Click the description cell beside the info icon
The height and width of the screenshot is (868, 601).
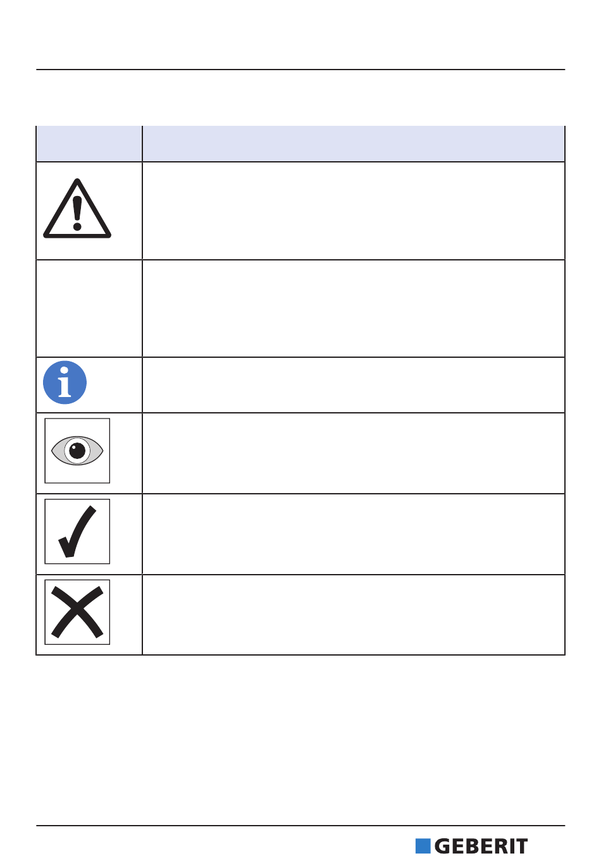click(x=354, y=385)
